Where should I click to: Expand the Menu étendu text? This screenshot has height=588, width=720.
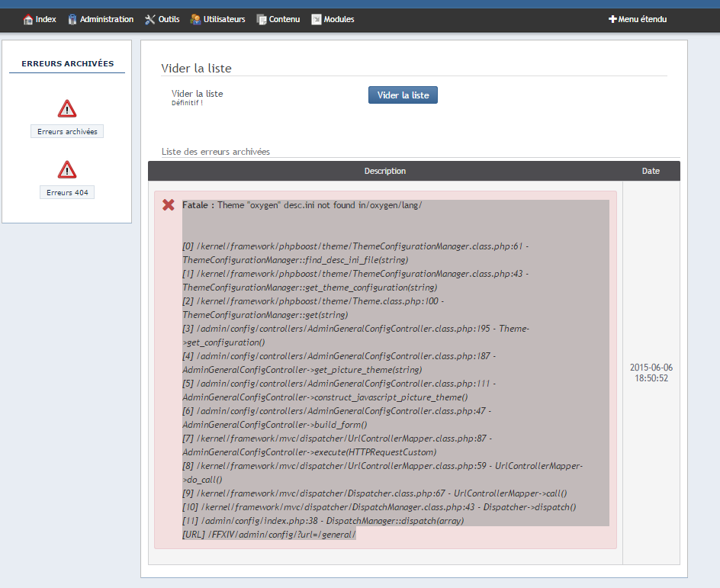pos(642,20)
